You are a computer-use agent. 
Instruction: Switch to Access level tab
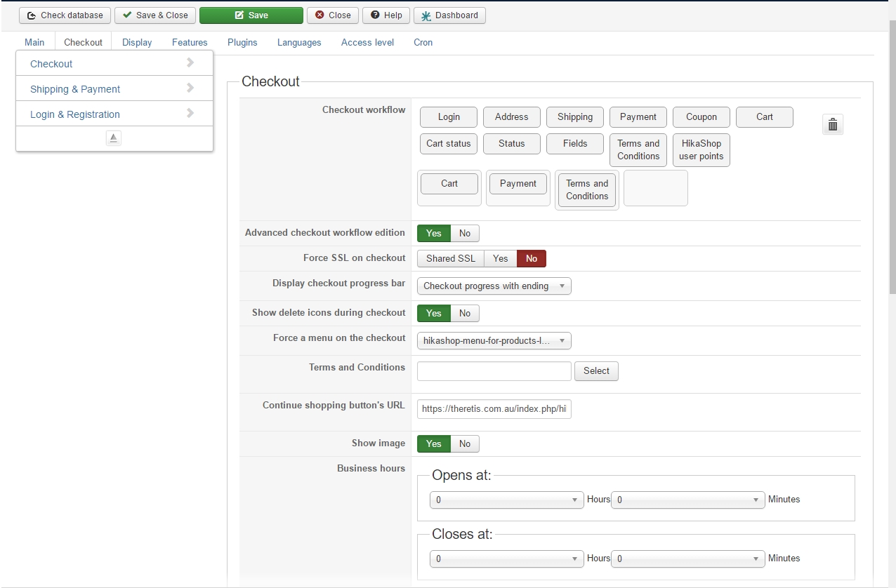(x=367, y=42)
